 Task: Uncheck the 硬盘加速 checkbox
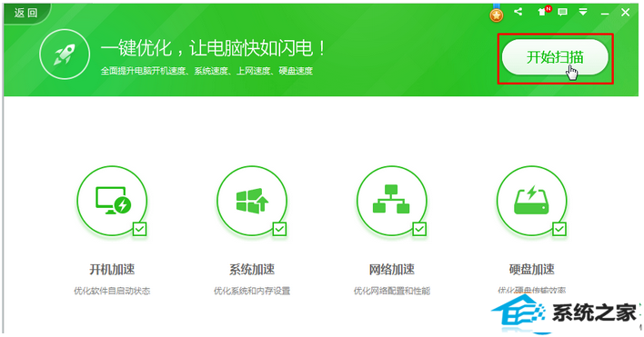(x=559, y=229)
